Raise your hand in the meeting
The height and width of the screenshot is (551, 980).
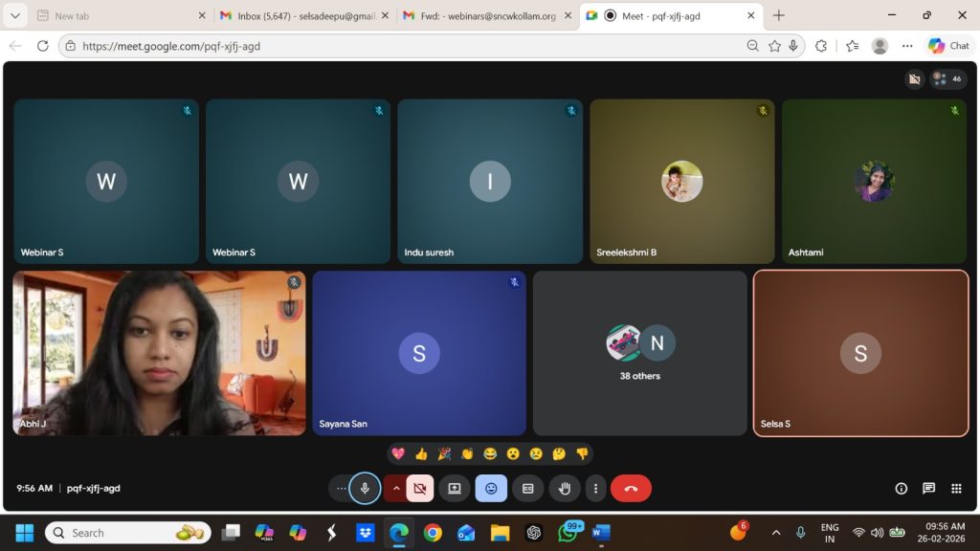pos(565,488)
